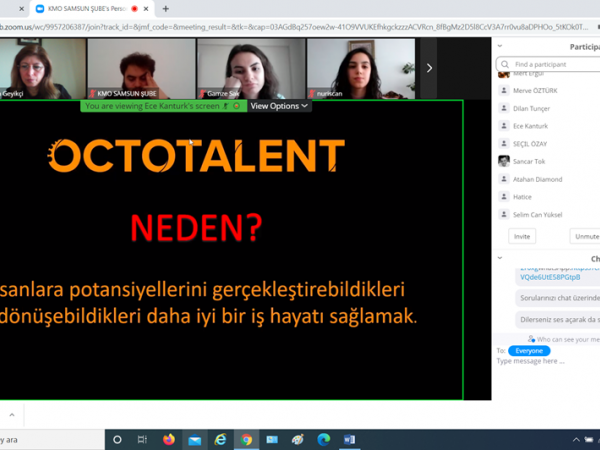Click the 'Dilerseniz ses açarak' chat message
This screenshot has width=600, height=450.
tap(558, 320)
